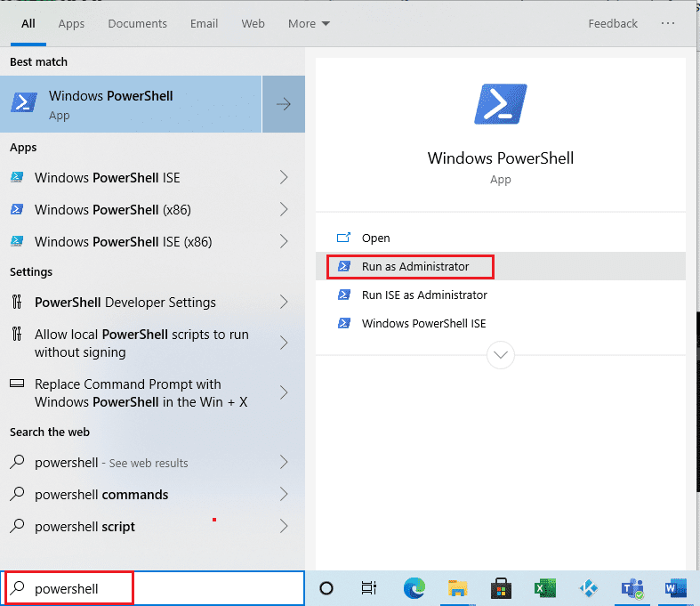Click the Feedback link
Screen dimensions: 700x606
point(613,24)
